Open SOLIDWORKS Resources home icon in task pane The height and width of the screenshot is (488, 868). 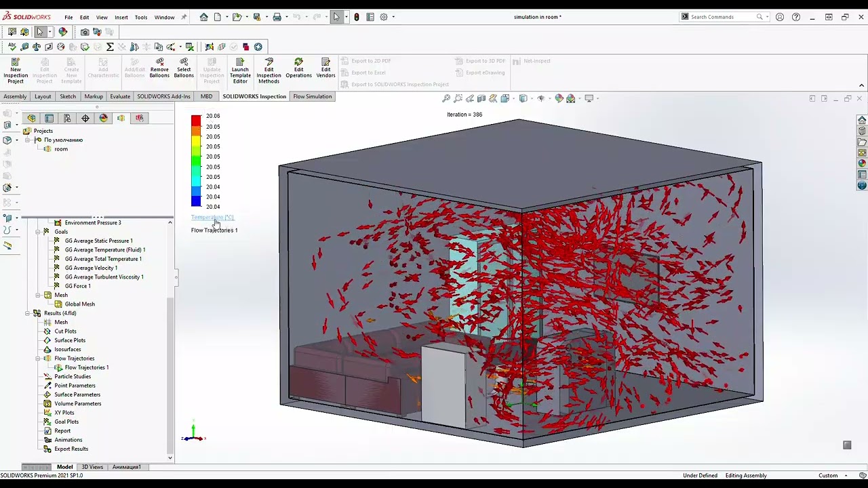pos(862,121)
